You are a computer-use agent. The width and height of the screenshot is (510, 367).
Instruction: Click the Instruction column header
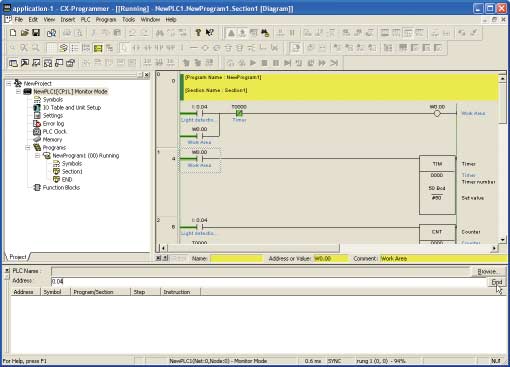[x=180, y=292]
